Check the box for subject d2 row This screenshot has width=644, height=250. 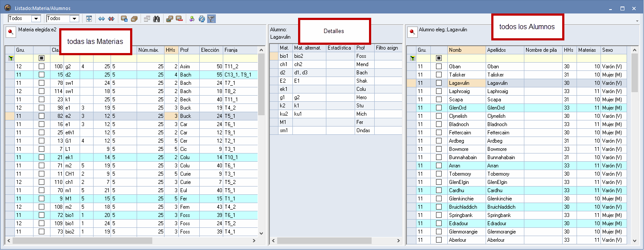pos(41,75)
